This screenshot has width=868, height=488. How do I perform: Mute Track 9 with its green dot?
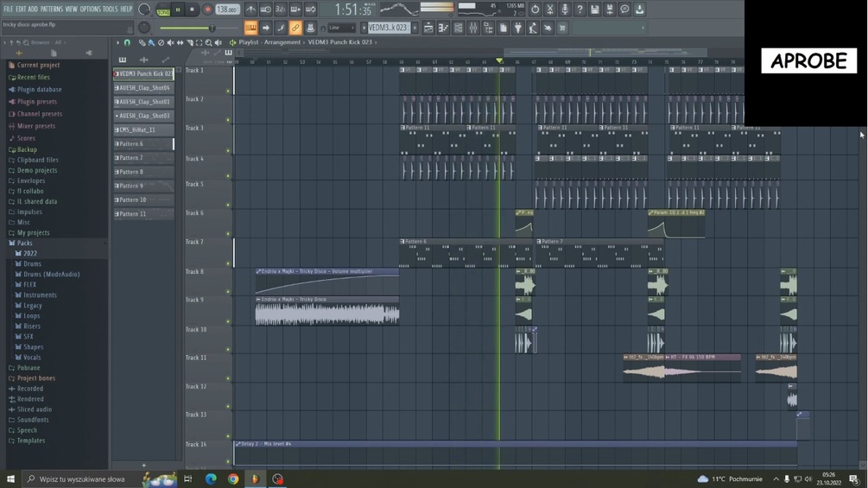[x=228, y=321]
